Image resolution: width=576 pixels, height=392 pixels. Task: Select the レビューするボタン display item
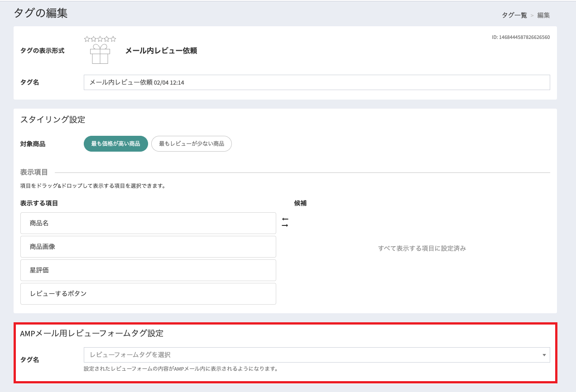click(148, 294)
